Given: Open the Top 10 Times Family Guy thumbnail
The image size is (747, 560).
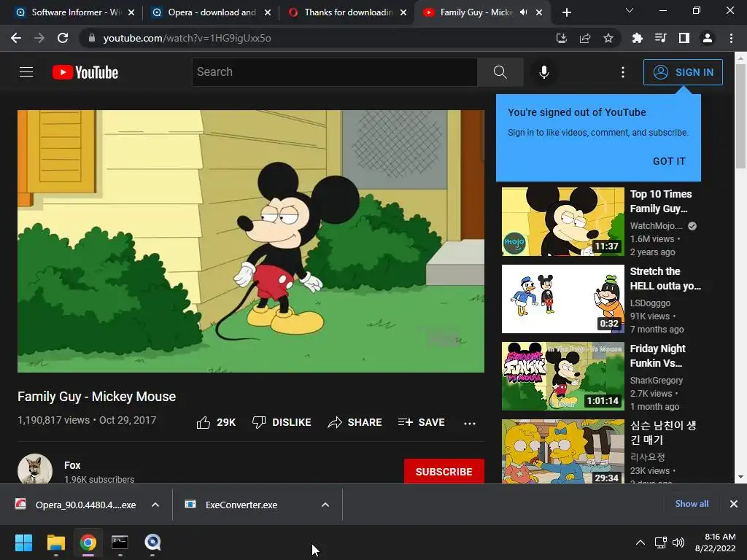Looking at the screenshot, I should click(x=562, y=222).
